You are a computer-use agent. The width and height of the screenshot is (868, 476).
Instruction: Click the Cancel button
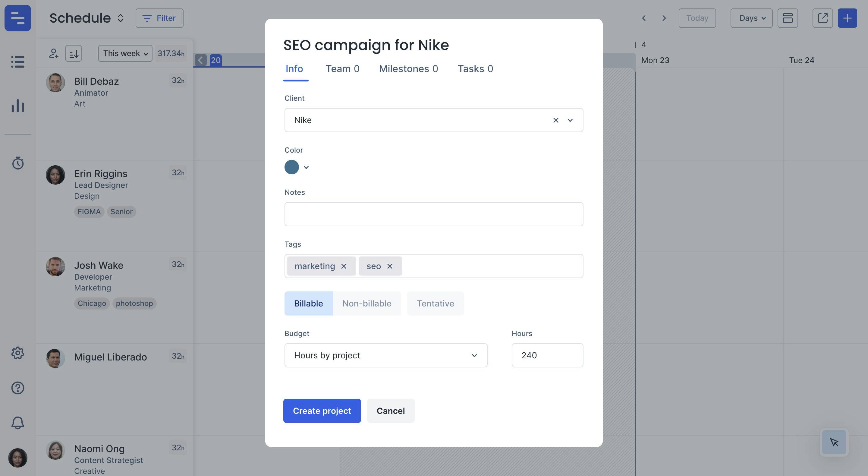[x=391, y=411]
